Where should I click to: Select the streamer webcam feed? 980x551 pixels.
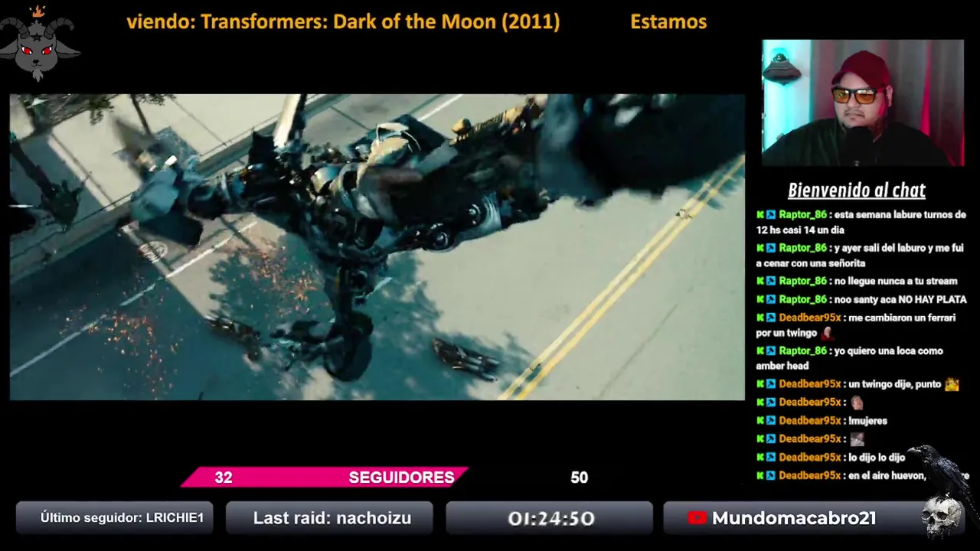[x=863, y=103]
